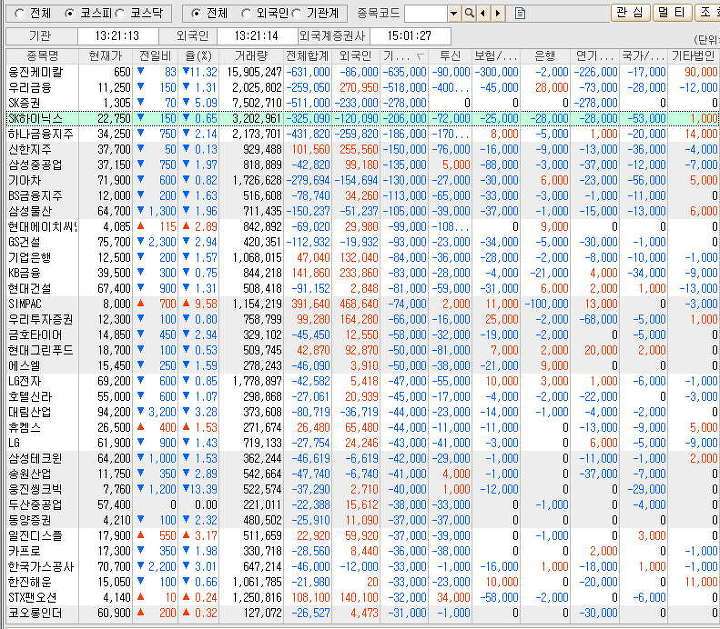Select the 호텔신라 row
Screen dimensions: 720x629
[363, 397]
